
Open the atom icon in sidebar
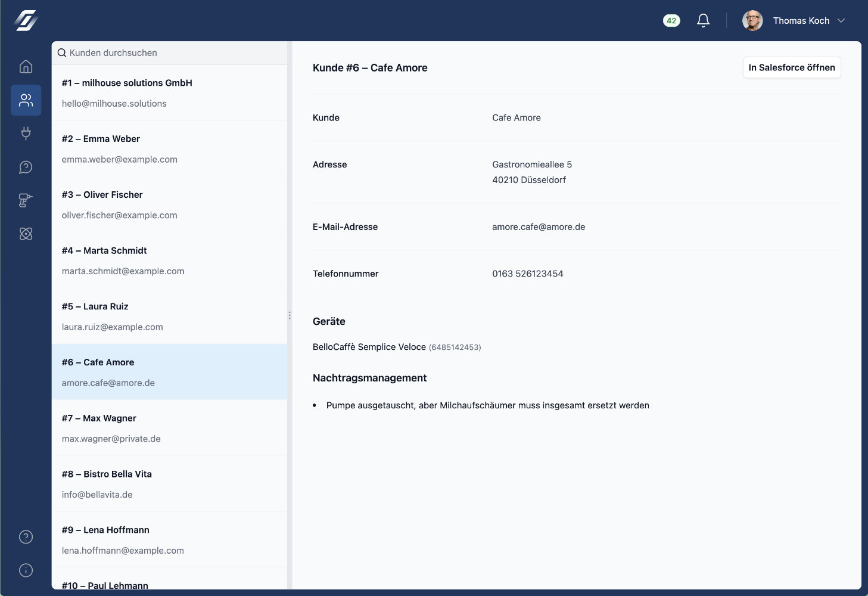point(26,234)
